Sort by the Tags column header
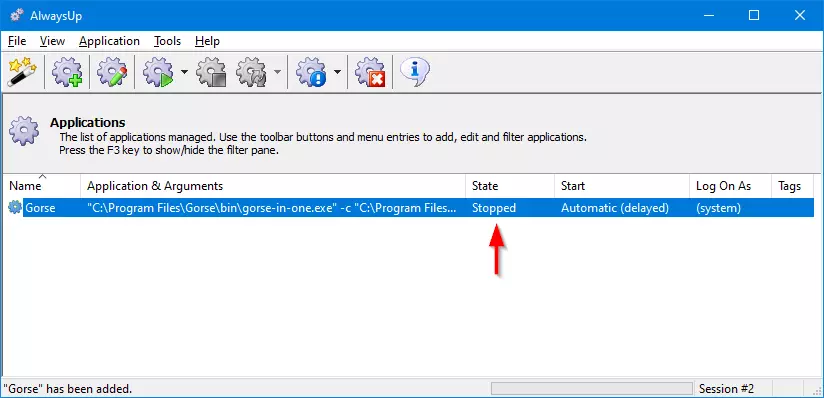This screenshot has height=398, width=824. tap(792, 186)
